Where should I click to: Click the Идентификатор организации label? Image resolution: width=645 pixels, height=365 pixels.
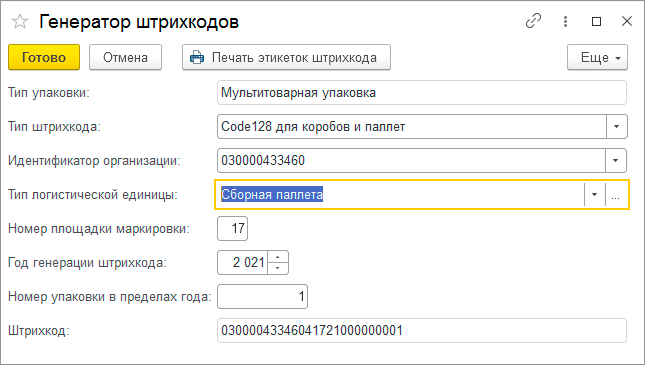pos(95,160)
